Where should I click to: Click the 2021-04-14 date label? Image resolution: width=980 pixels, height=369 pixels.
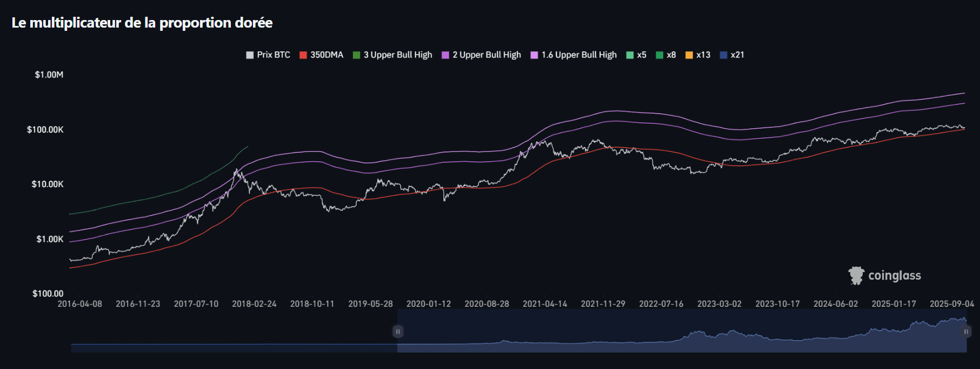[x=545, y=304]
